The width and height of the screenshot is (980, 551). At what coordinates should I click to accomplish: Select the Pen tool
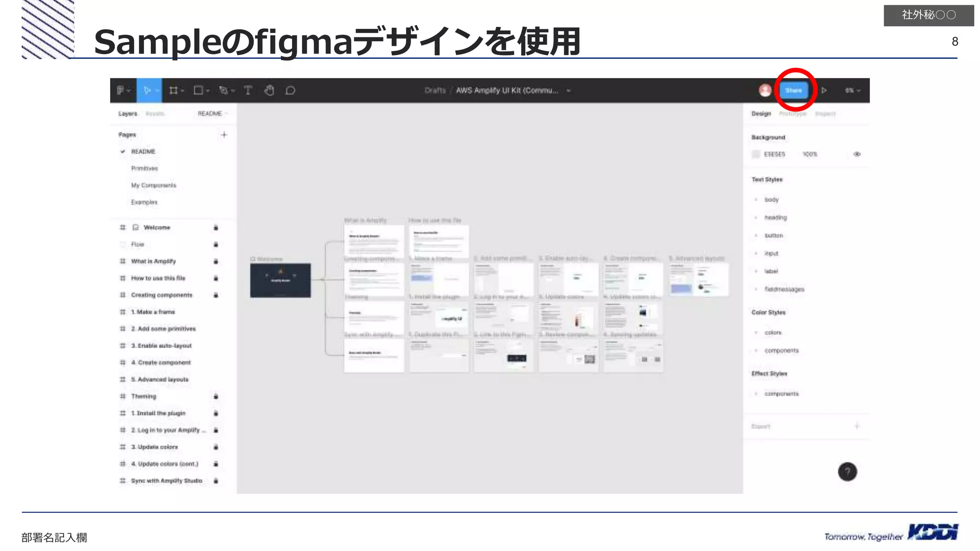tap(223, 90)
